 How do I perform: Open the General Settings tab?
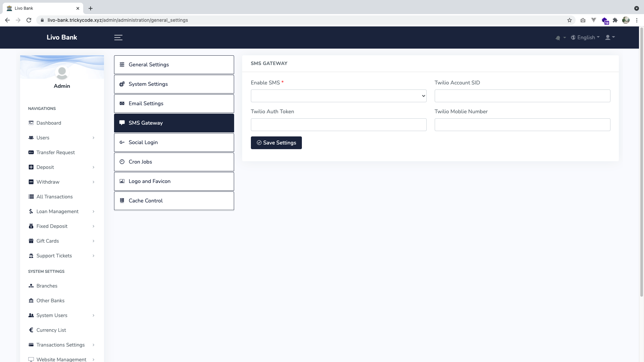click(x=174, y=65)
